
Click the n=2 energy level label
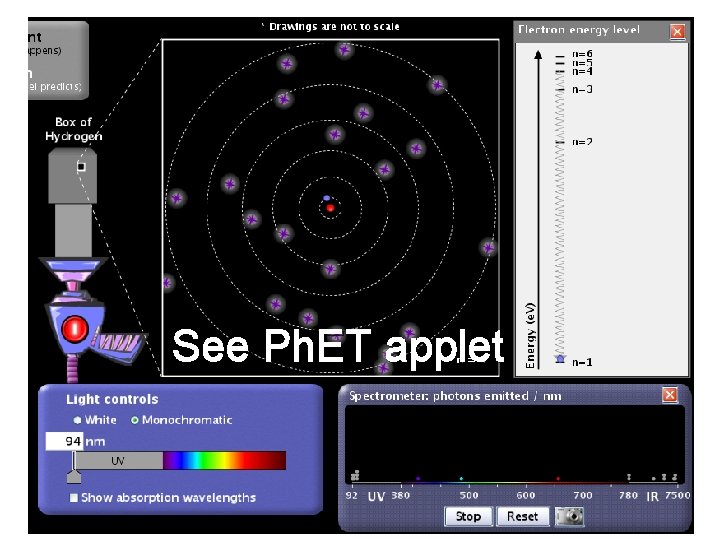[x=582, y=142]
